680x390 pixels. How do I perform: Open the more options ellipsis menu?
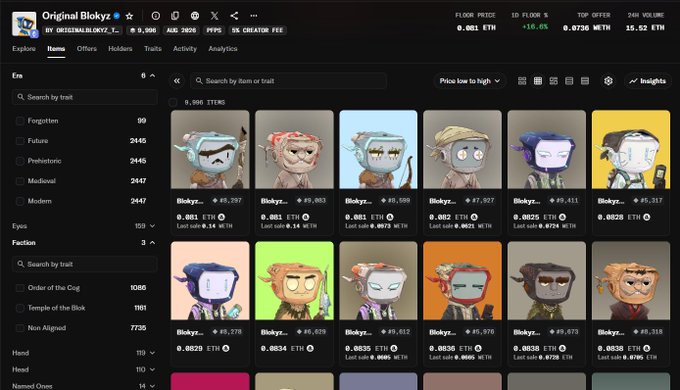pos(254,16)
